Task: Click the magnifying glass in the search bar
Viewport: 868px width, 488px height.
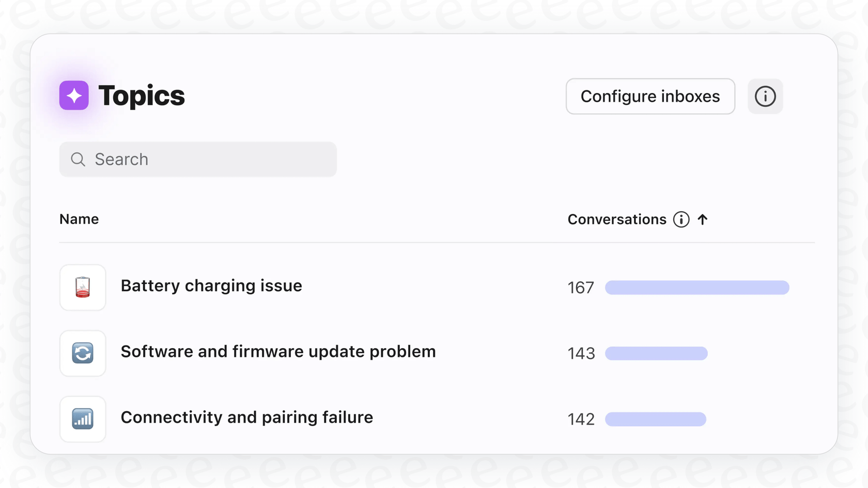Action: tap(78, 160)
